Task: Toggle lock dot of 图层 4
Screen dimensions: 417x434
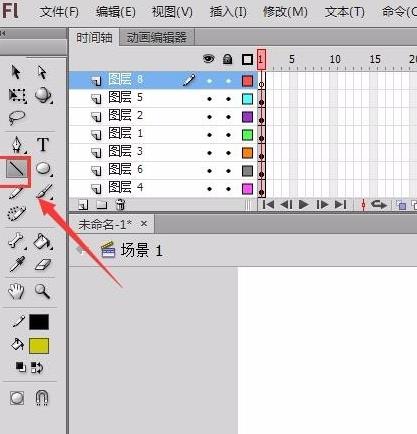Action: pos(228,189)
